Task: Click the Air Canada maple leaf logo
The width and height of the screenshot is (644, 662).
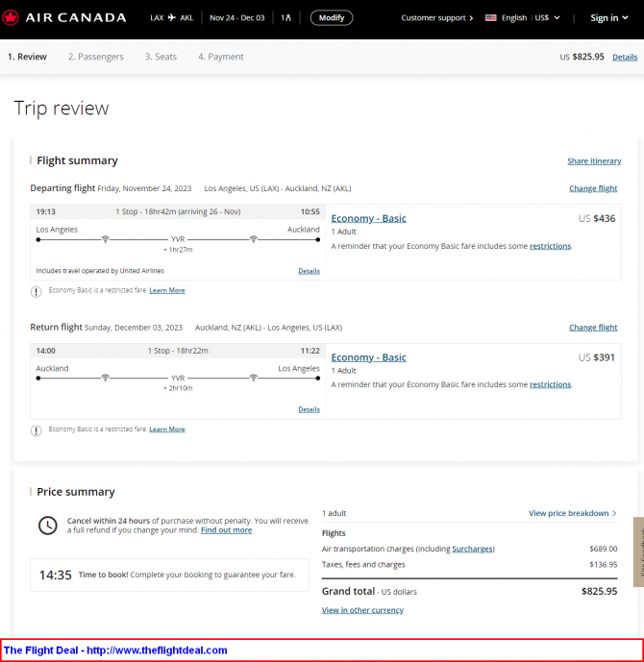Action: (11, 17)
